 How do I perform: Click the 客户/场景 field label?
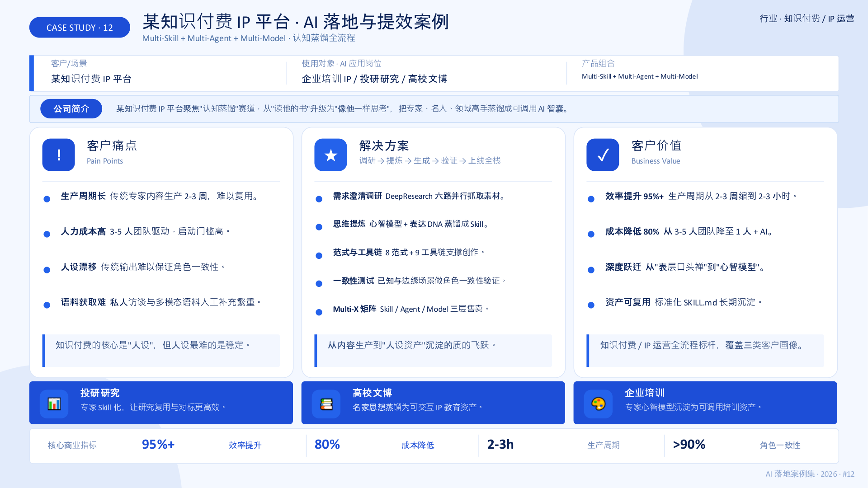(69, 63)
